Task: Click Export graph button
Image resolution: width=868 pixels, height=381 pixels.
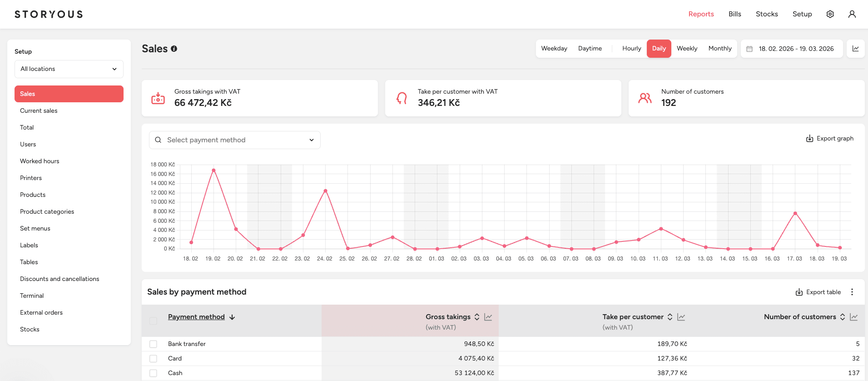Action: click(x=829, y=139)
